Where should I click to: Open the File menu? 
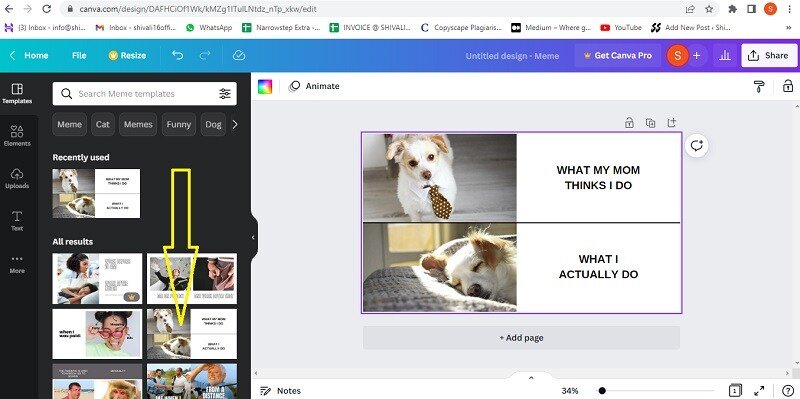point(79,55)
